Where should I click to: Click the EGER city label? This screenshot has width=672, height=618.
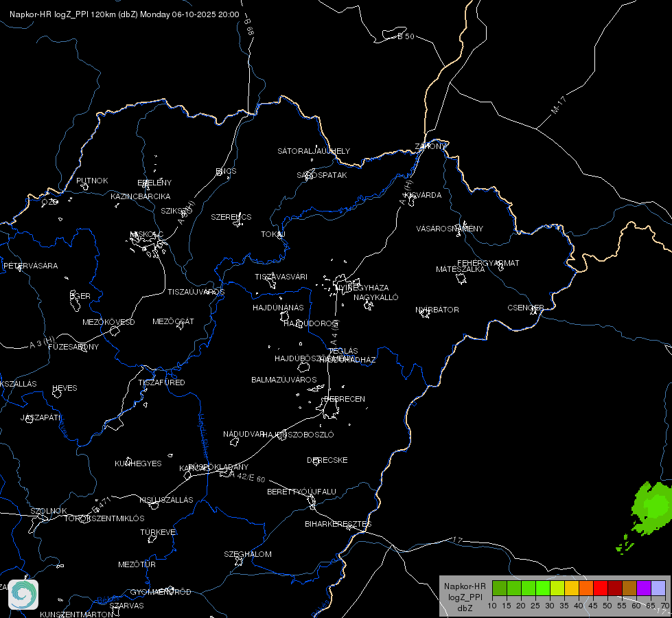pos(80,296)
